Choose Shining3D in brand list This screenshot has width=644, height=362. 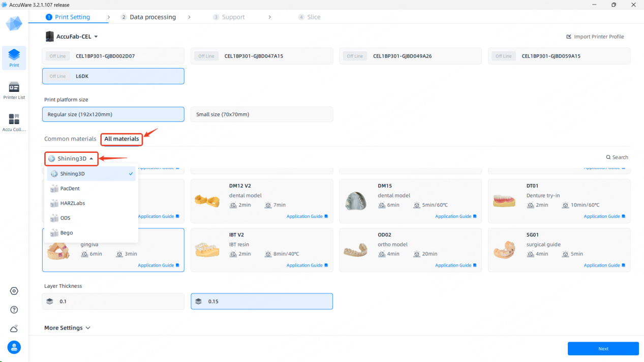(x=91, y=174)
